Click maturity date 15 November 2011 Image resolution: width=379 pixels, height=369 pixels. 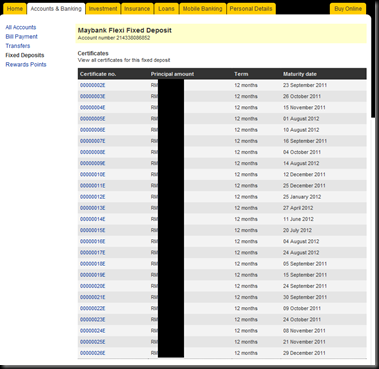tap(304, 108)
